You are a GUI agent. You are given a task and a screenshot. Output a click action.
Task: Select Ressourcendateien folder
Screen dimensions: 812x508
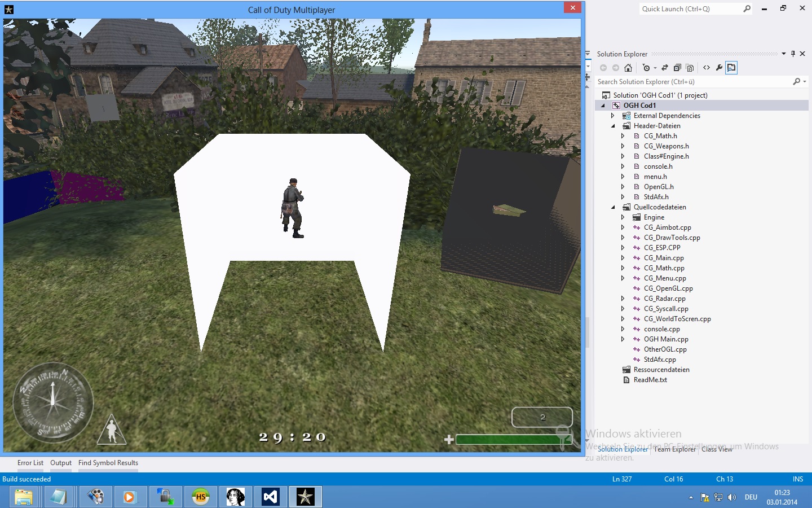coord(661,370)
